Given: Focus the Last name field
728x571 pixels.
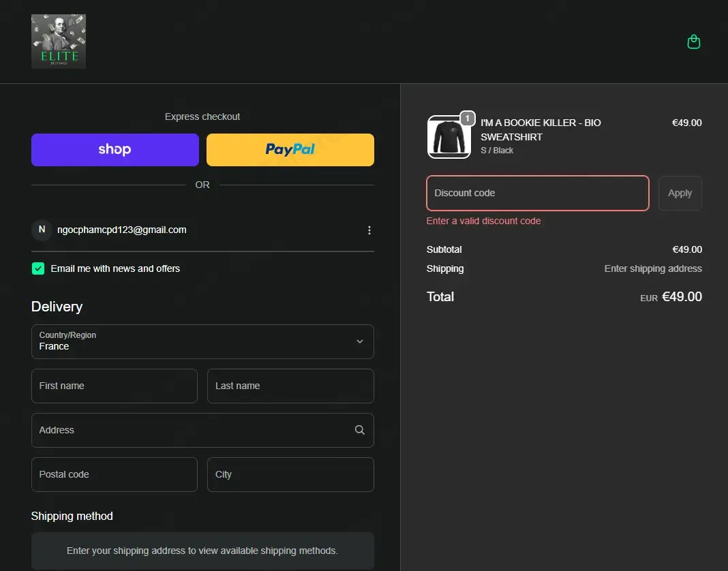Looking at the screenshot, I should (x=290, y=386).
